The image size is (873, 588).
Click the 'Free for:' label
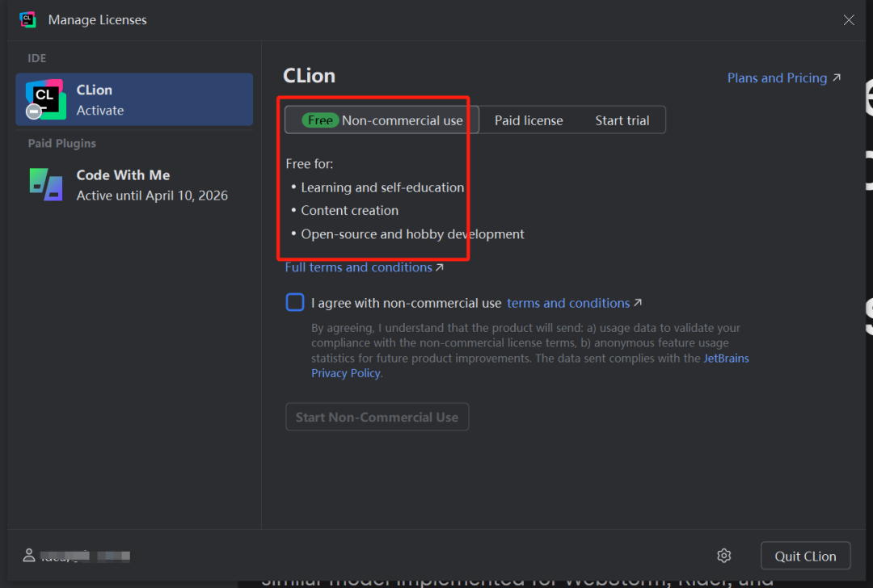point(309,164)
